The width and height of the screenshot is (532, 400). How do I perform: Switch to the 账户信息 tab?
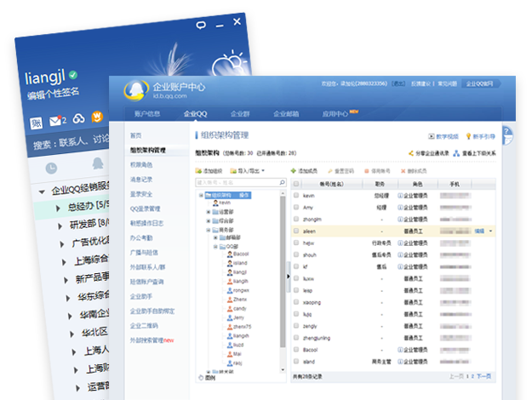147,114
